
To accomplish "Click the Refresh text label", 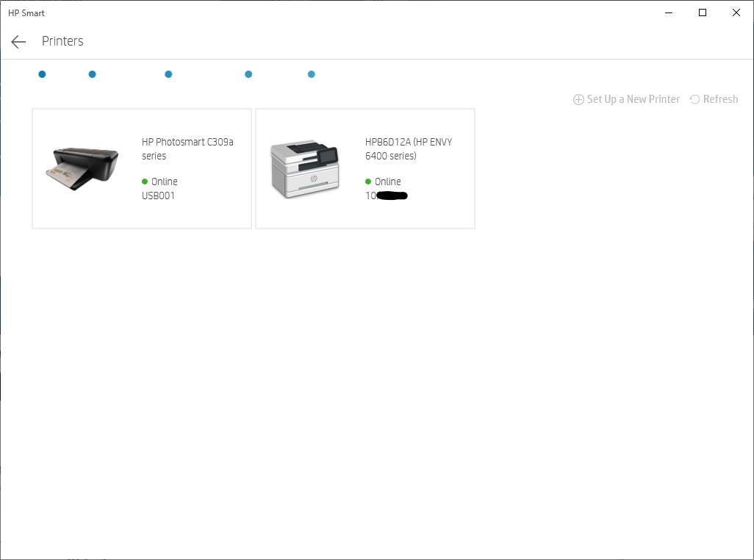I will click(x=720, y=99).
